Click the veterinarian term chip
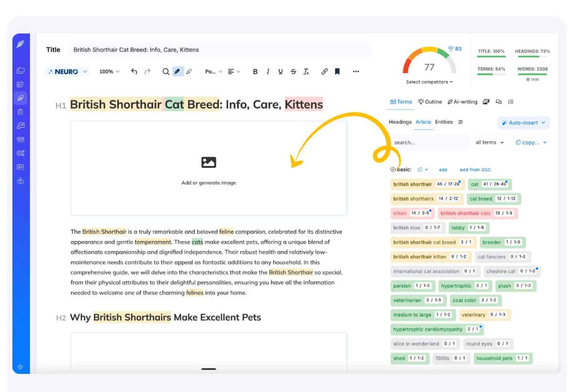 point(418,300)
